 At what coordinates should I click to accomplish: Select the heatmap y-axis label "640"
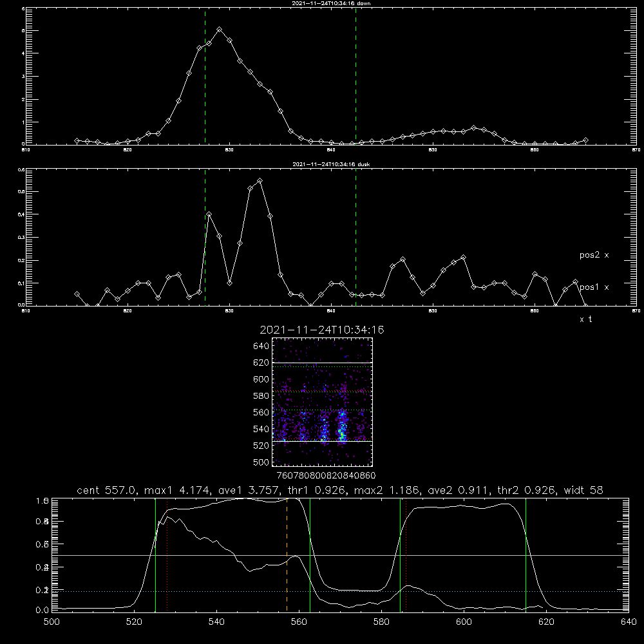pyautogui.click(x=261, y=346)
